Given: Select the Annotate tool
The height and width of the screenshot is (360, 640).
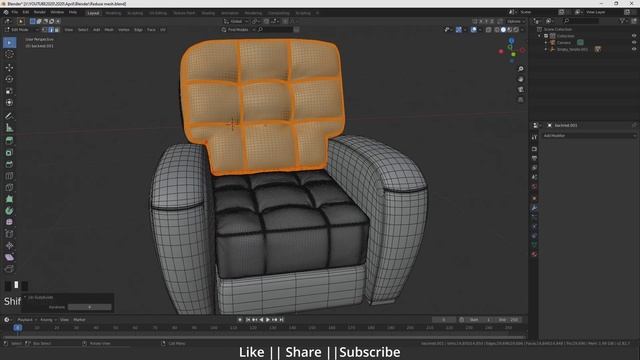Looking at the screenshot, I should click(x=9, y=116).
